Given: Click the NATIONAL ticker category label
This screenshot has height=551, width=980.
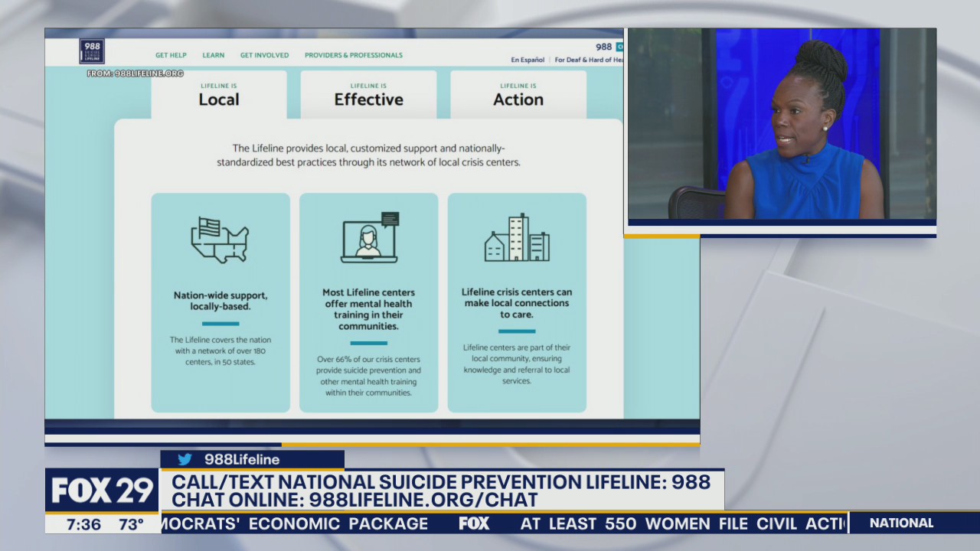Looking at the screenshot, I should [x=902, y=523].
